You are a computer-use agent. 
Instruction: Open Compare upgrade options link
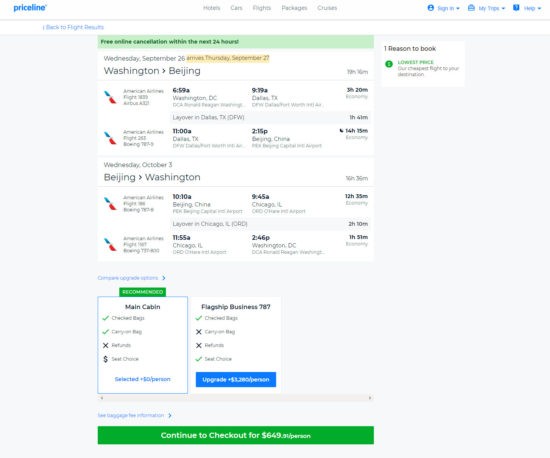tap(128, 278)
